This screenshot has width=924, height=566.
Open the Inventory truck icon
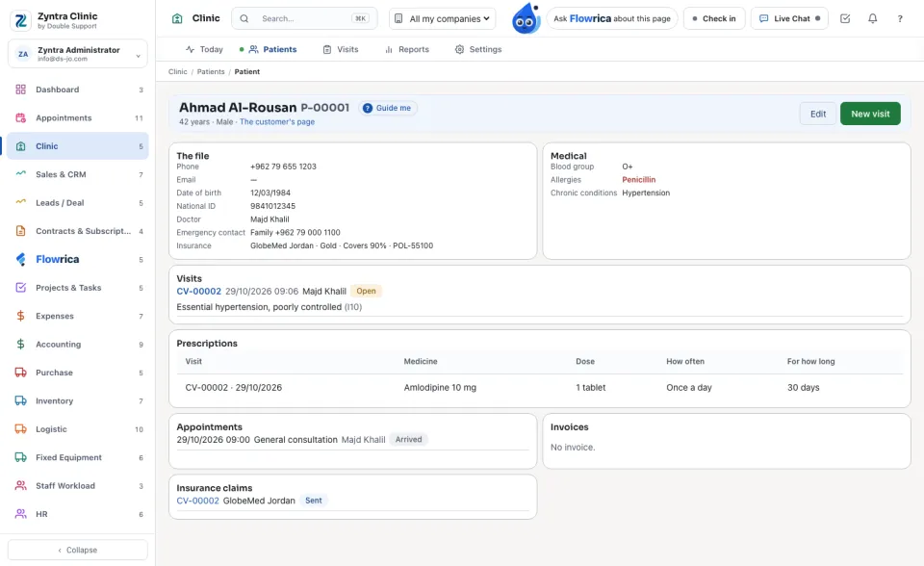20,400
